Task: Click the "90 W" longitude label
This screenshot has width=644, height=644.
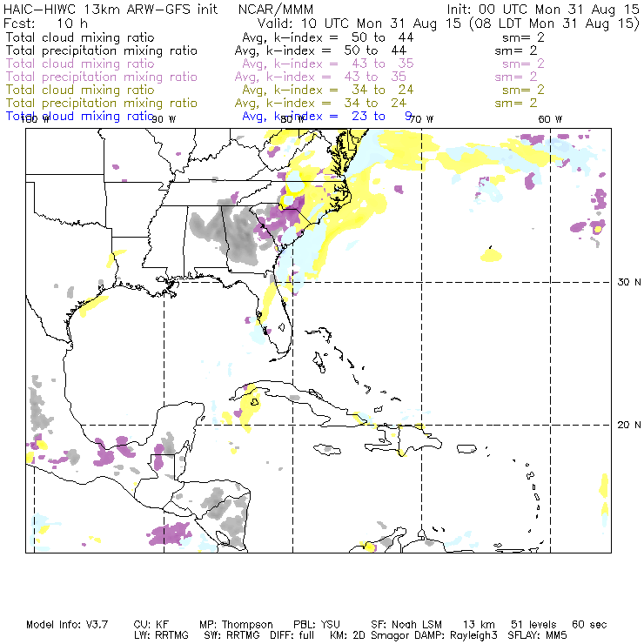Action: point(164,119)
